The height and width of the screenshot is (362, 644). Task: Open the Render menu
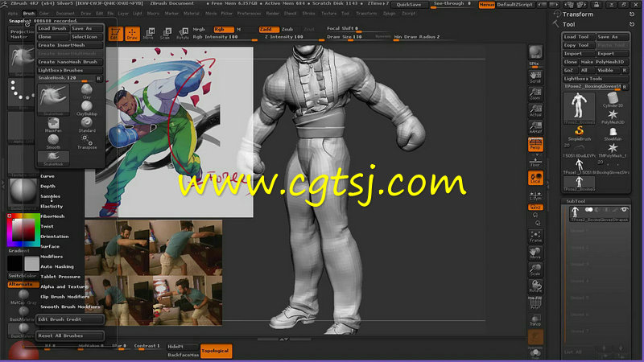pos(272,13)
